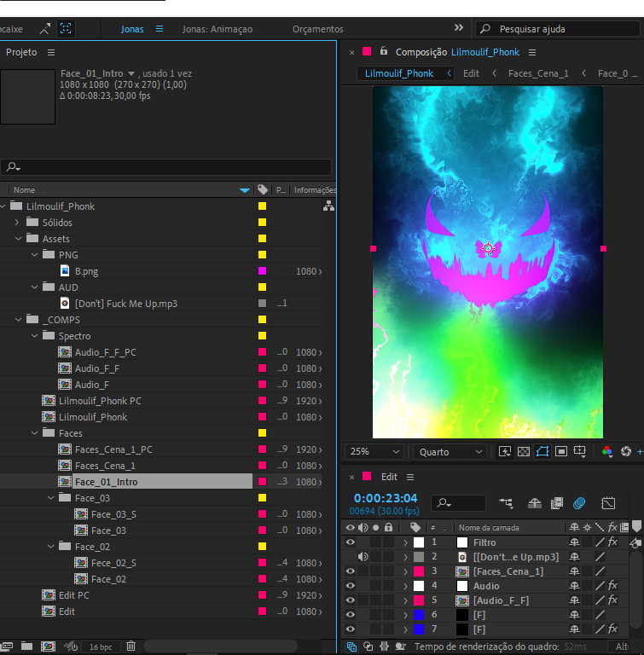Click the region of interest icon
This screenshot has height=655, width=644.
(x=561, y=451)
